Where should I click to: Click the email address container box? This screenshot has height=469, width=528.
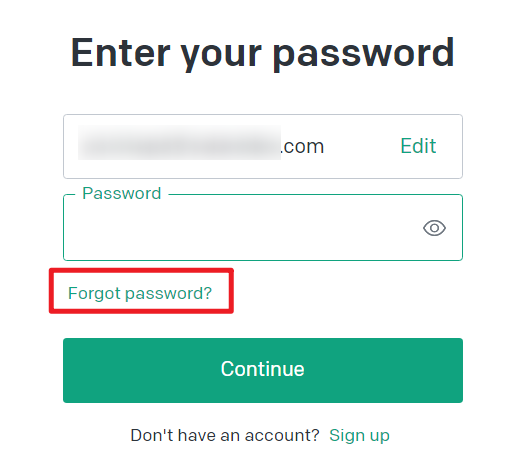(263, 146)
